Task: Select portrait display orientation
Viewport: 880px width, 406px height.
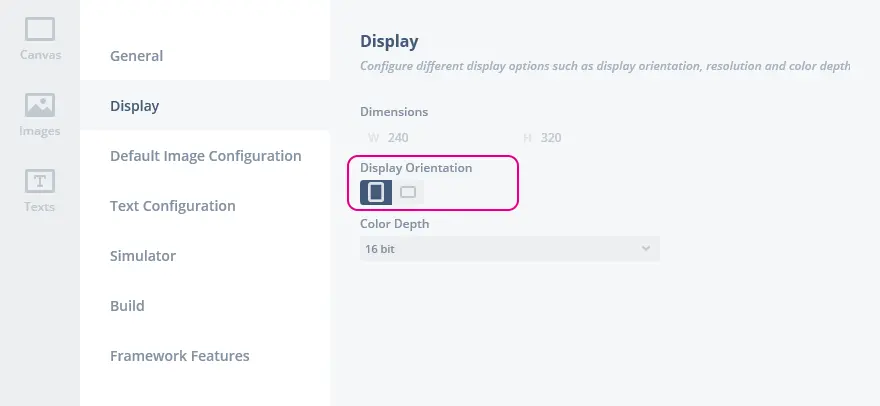Action: 376,192
